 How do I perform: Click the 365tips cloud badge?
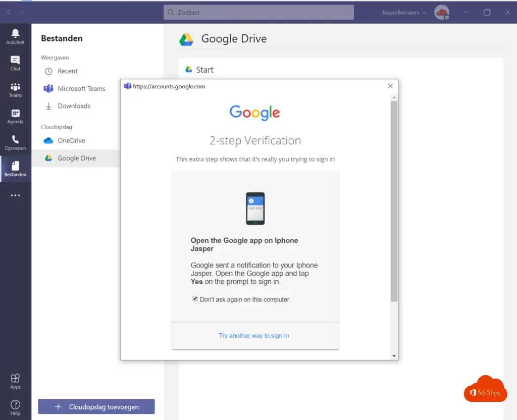pyautogui.click(x=485, y=389)
